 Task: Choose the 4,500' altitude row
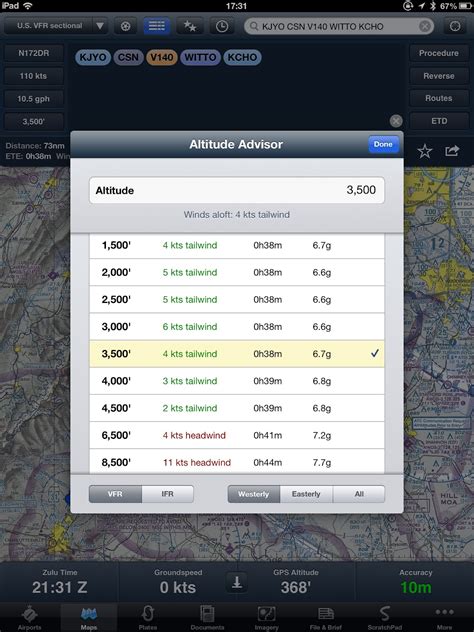tap(237, 408)
